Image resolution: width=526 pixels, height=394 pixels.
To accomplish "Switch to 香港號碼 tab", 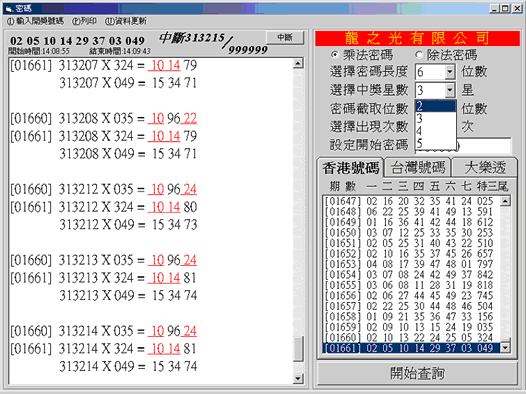I will (351, 167).
